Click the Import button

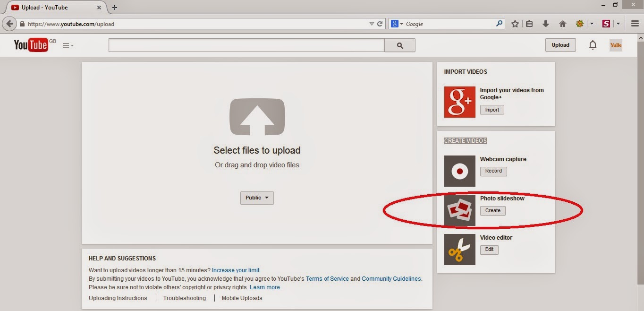click(x=492, y=110)
